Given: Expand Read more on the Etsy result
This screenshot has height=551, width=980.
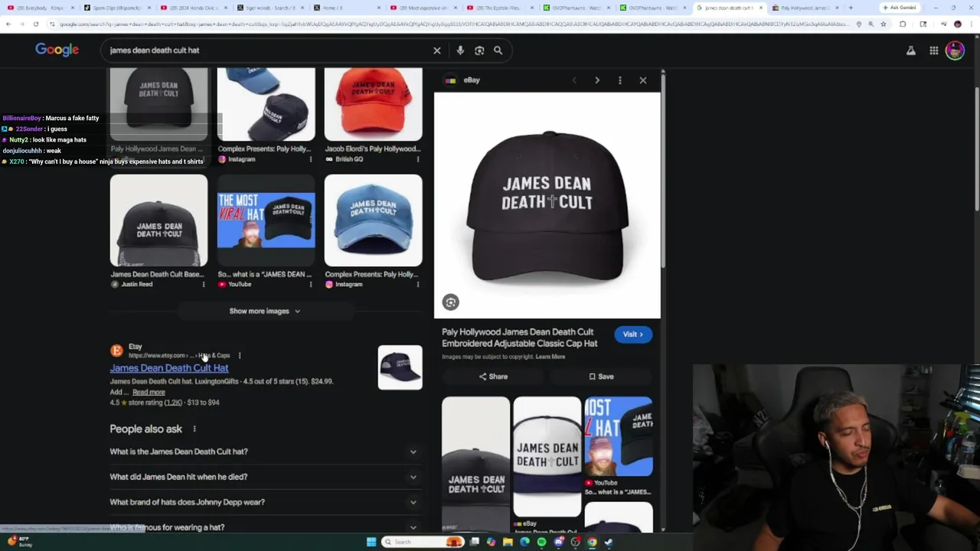Looking at the screenshot, I should (149, 392).
